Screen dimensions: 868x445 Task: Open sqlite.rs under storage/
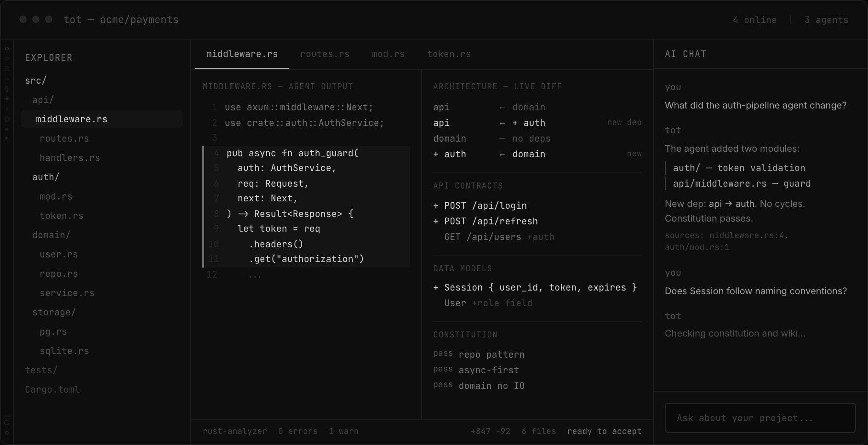pos(64,351)
